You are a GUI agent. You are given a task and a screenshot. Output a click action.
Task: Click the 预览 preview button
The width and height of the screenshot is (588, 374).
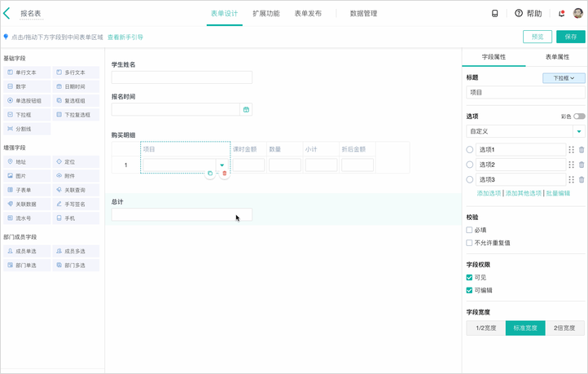click(x=538, y=37)
